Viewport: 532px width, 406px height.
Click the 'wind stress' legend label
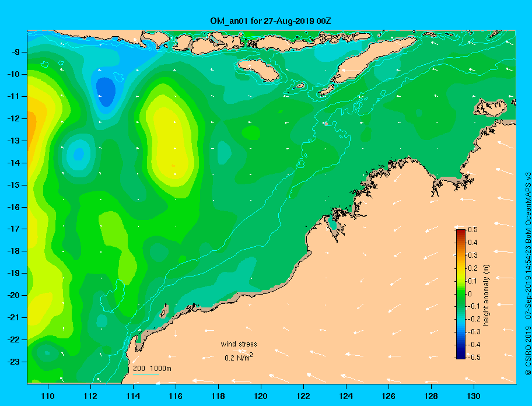coord(239,344)
